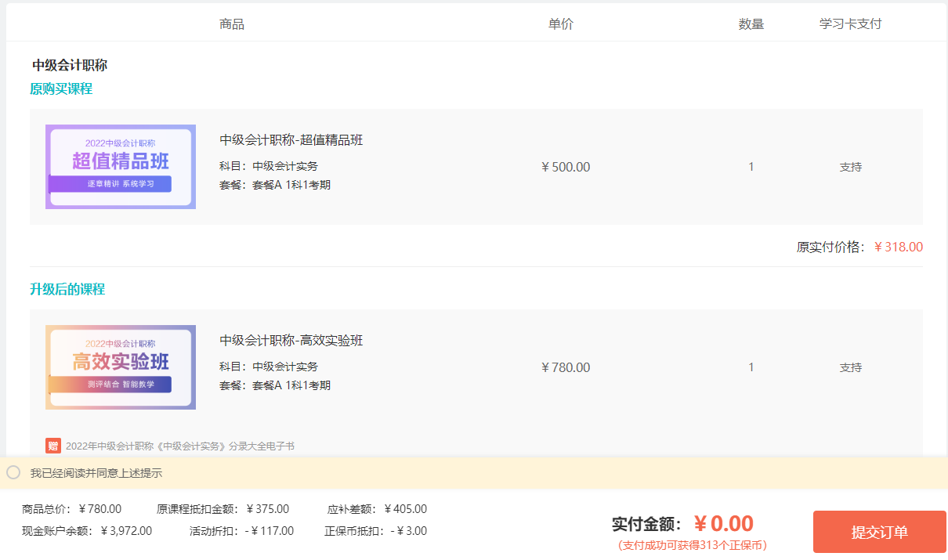Click the 学习卡支付 column header
Screen dimensions: 948x560
click(850, 24)
